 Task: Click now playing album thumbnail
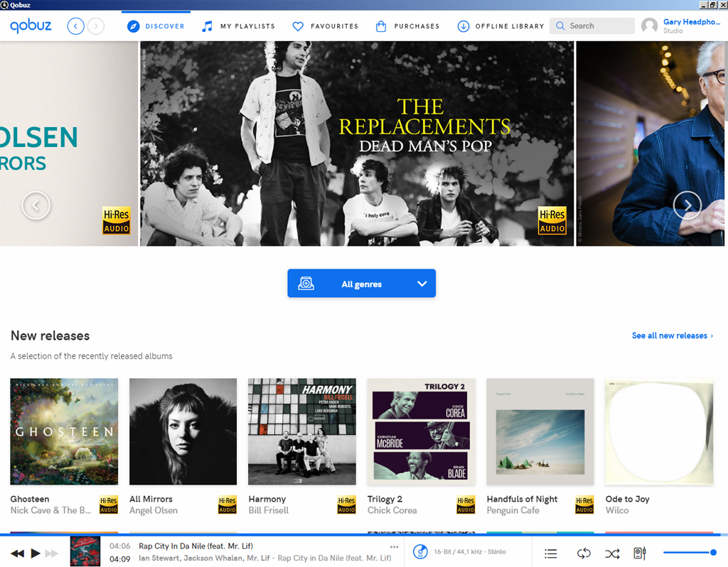pyautogui.click(x=85, y=551)
